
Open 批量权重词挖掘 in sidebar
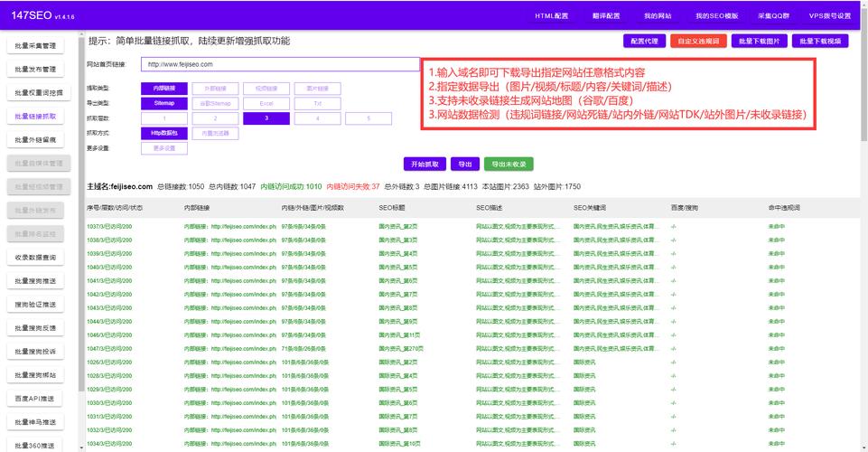tap(39, 93)
